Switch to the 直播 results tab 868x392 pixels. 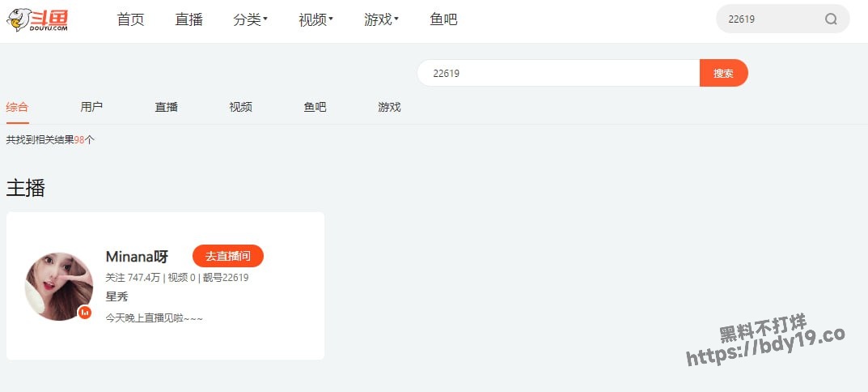(166, 107)
